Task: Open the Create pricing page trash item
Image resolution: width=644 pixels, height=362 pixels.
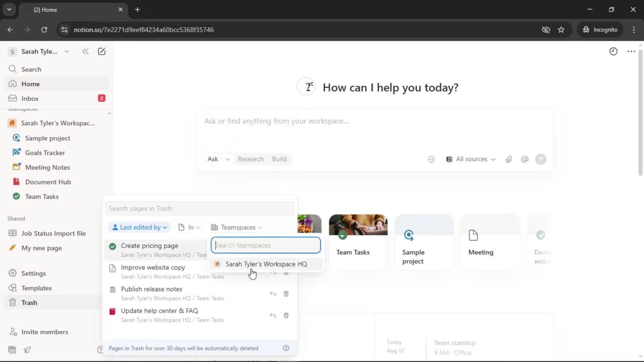Action: 156,250
